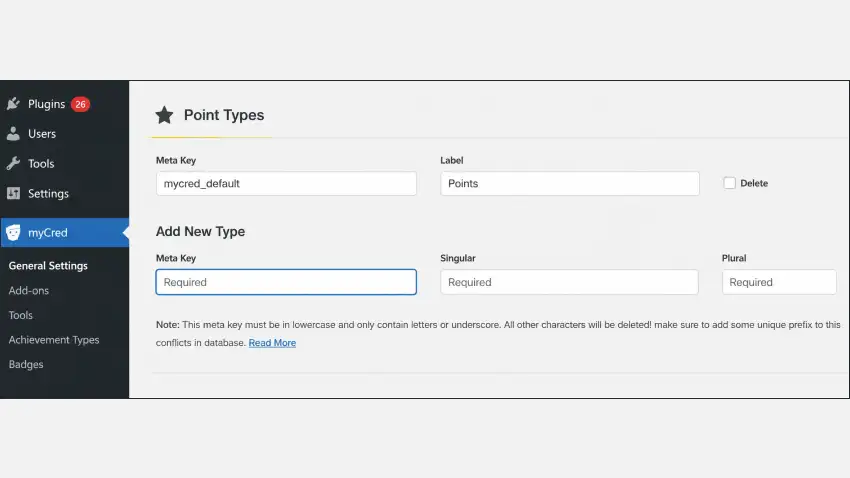Screen dimensions: 850x478
Task: Open myCred Add-ons submenu
Action: point(29,290)
